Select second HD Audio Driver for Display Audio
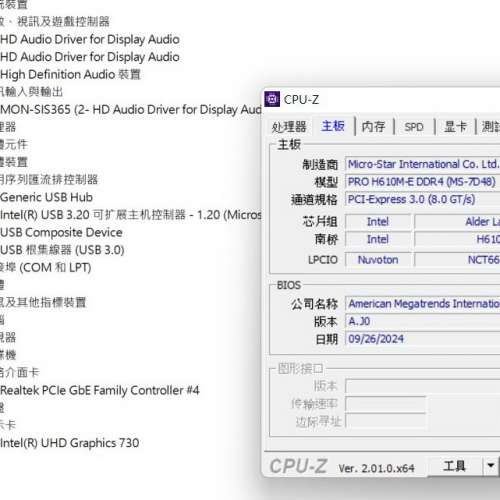Viewport: 500px width, 500px height. pyautogui.click(x=90, y=57)
